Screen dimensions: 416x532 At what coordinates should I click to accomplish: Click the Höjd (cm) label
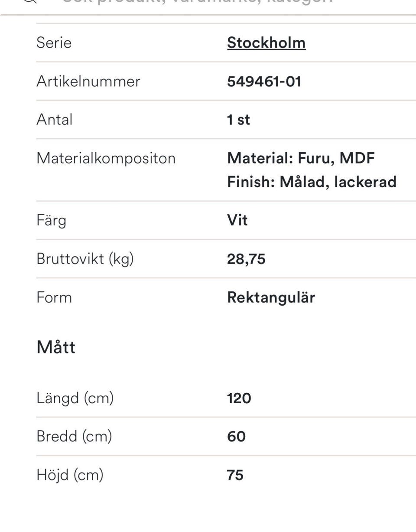(x=70, y=475)
